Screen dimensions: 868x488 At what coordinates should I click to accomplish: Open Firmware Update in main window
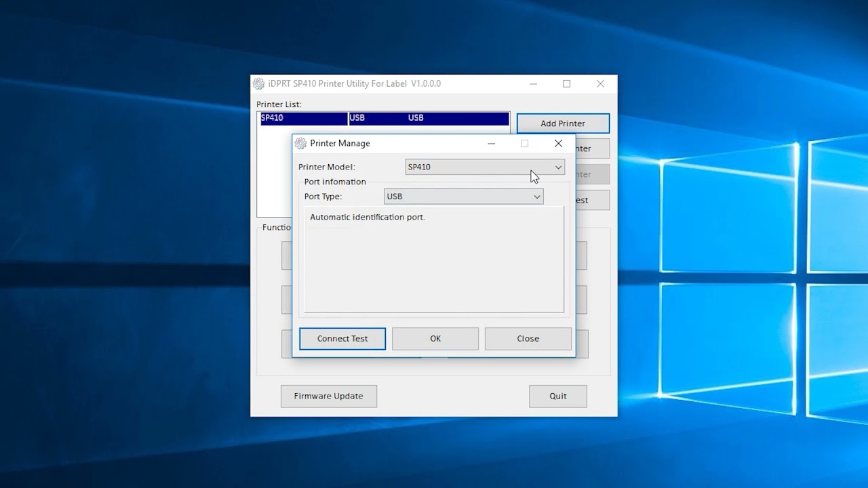[329, 396]
